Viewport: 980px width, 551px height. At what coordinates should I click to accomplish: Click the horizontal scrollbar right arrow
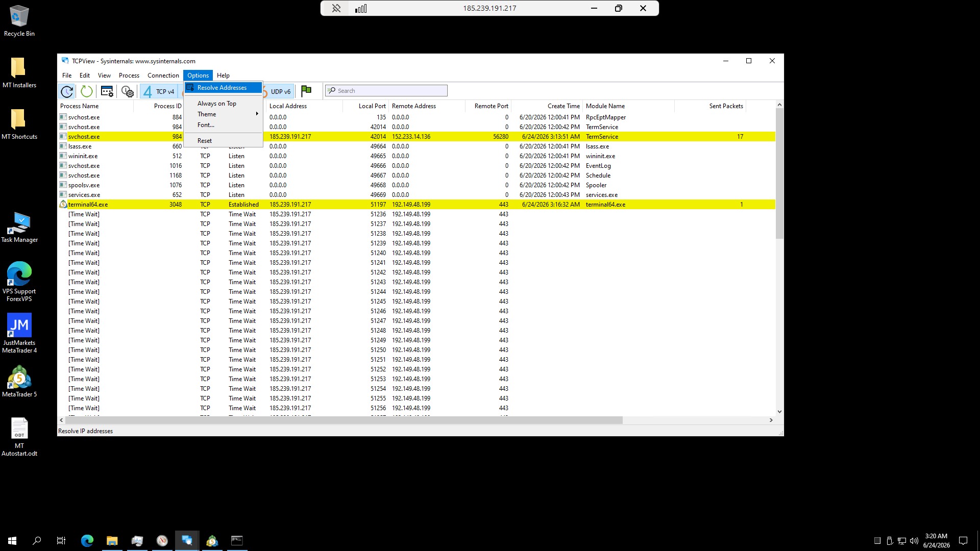pyautogui.click(x=771, y=420)
